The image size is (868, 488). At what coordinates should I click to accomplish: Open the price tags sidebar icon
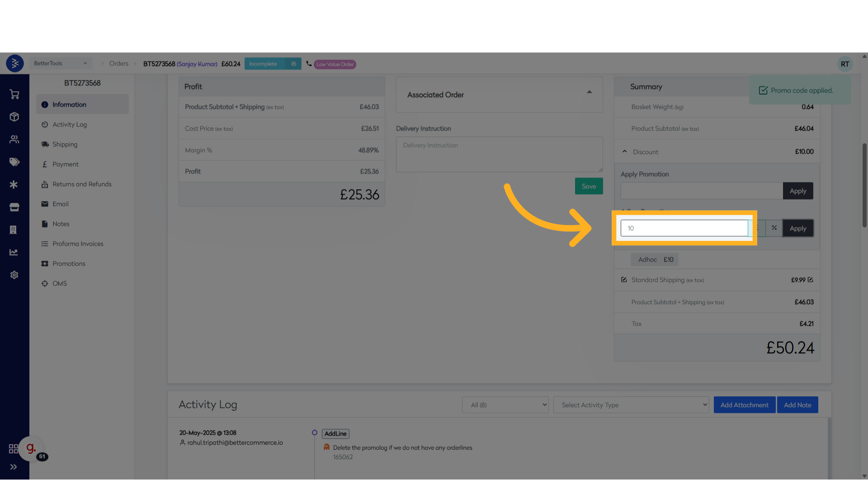(14, 162)
